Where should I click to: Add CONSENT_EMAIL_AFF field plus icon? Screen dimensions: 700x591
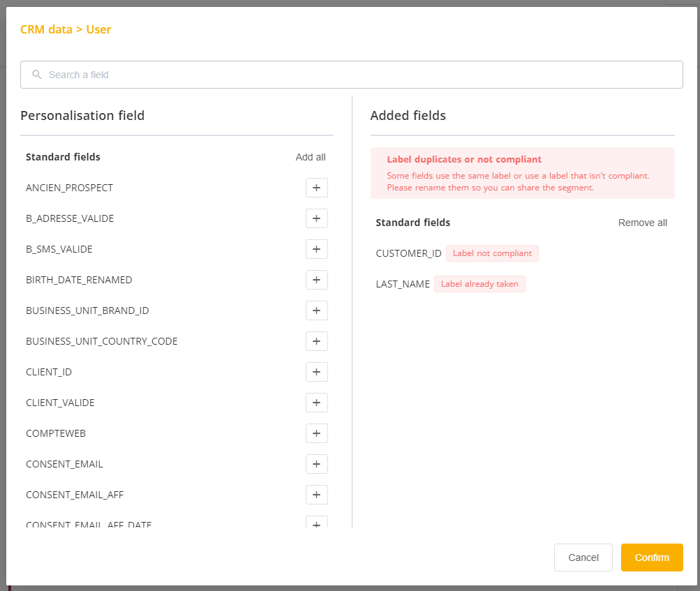317,495
